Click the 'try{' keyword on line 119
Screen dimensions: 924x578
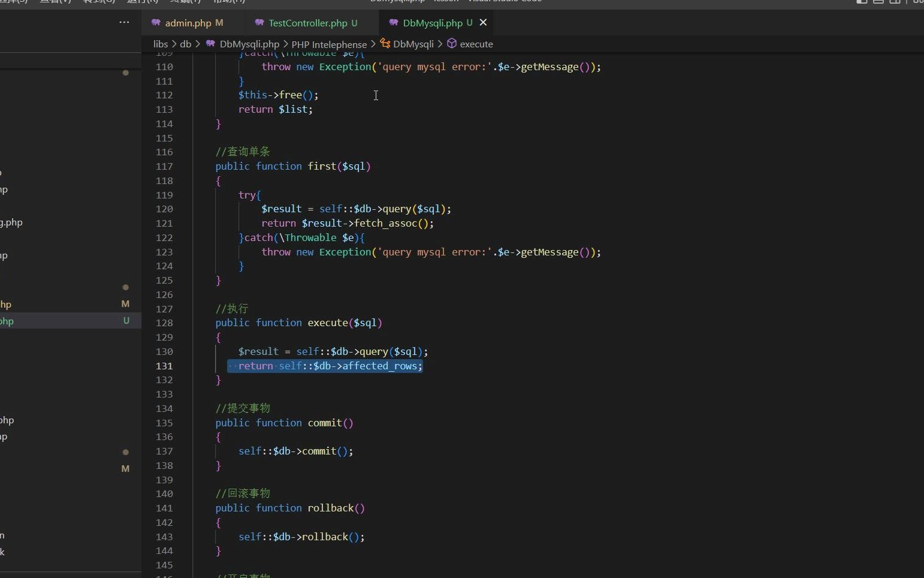[x=250, y=195]
